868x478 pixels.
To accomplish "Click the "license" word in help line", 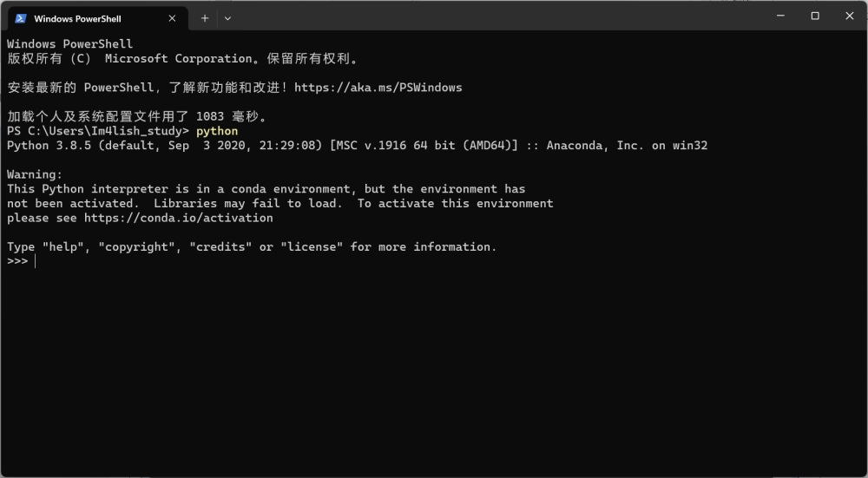I will tap(312, 246).
